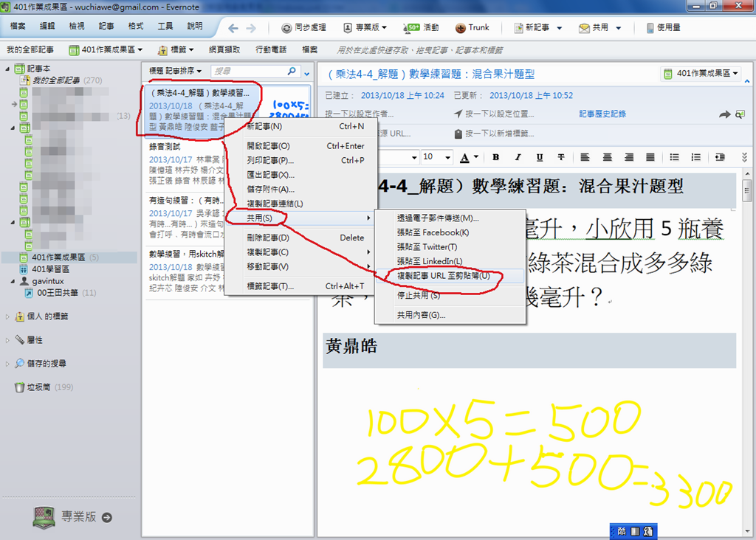
Task: Insert a bulleted list
Action: click(674, 157)
